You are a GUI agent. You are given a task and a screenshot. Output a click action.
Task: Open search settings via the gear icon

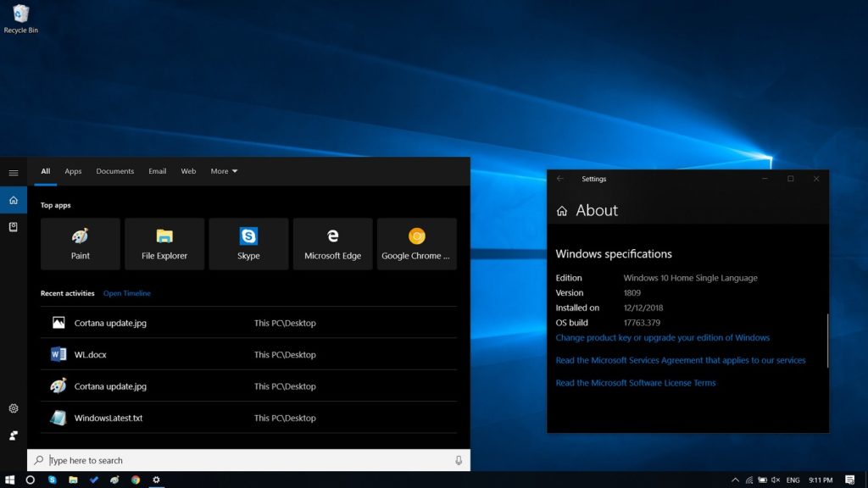pyautogui.click(x=13, y=408)
